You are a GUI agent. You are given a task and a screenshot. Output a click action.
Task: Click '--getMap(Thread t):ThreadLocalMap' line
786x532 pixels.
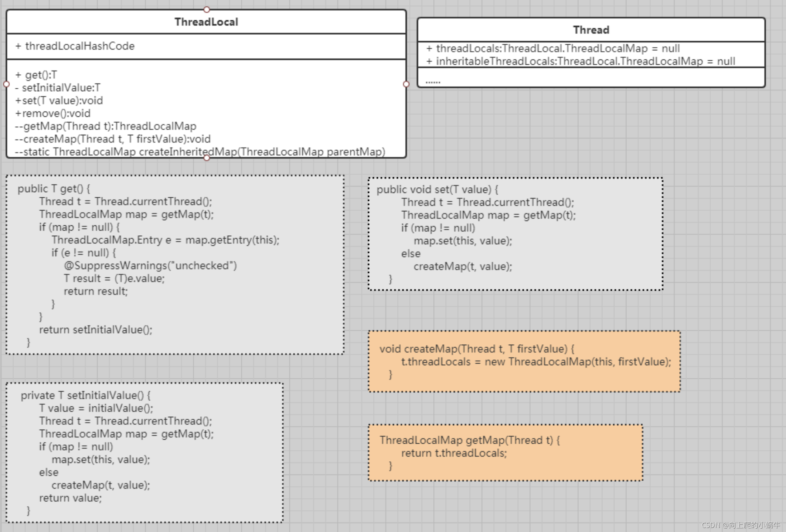click(x=106, y=126)
